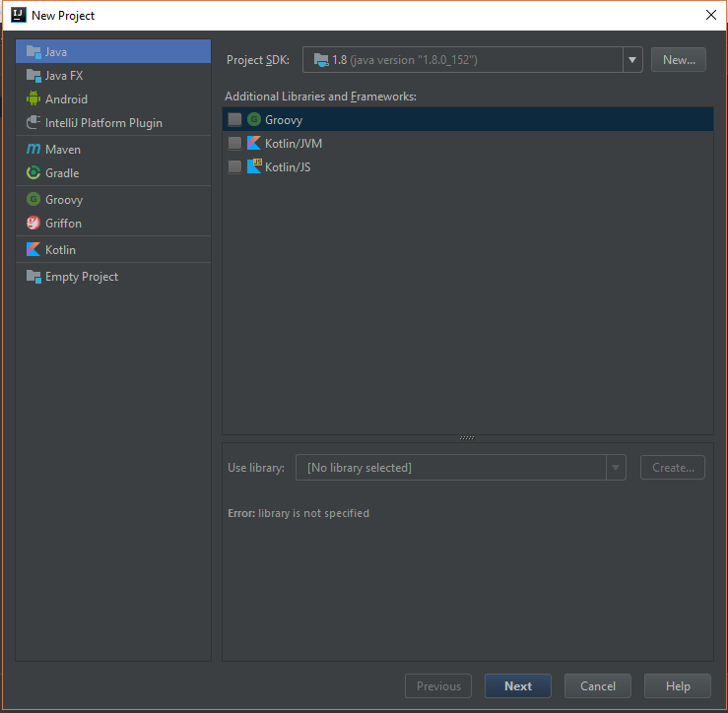The height and width of the screenshot is (713, 728).
Task: Choose the Android robot icon
Action: 33,98
